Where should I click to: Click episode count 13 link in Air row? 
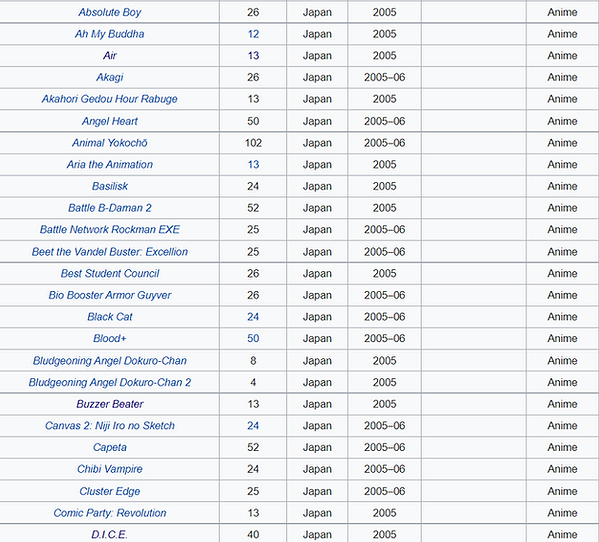[253, 56]
